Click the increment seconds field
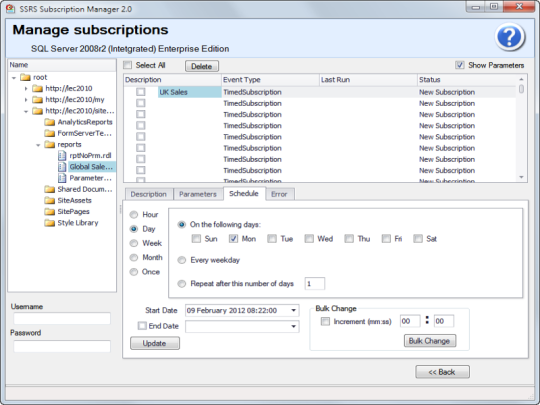Image resolution: width=540 pixels, height=405 pixels. 444,321
